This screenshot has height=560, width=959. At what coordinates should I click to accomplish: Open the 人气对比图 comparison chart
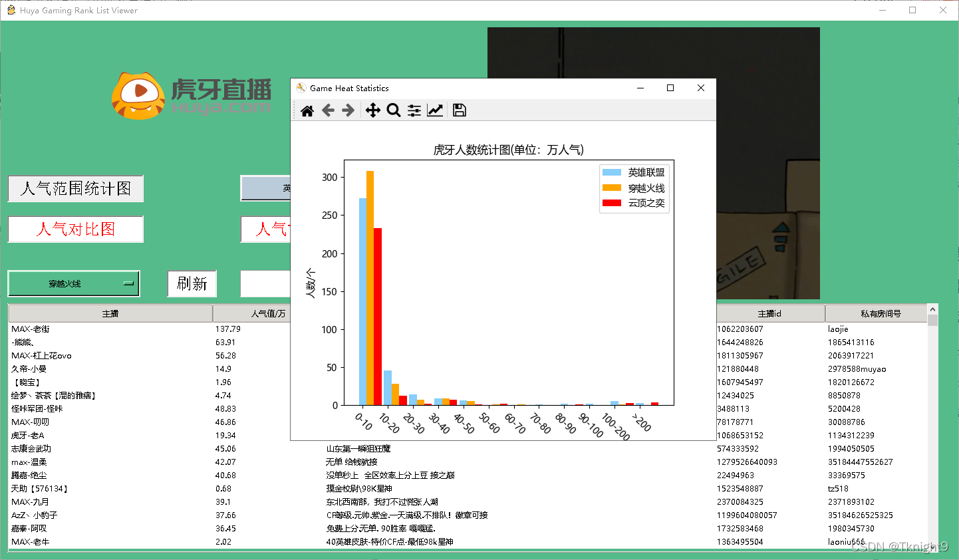coord(76,229)
